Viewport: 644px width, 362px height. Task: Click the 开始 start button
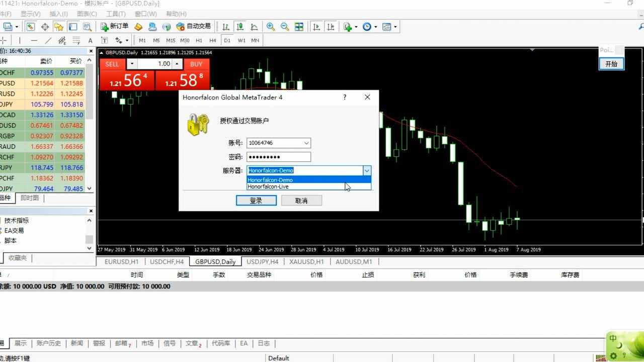[x=611, y=64]
